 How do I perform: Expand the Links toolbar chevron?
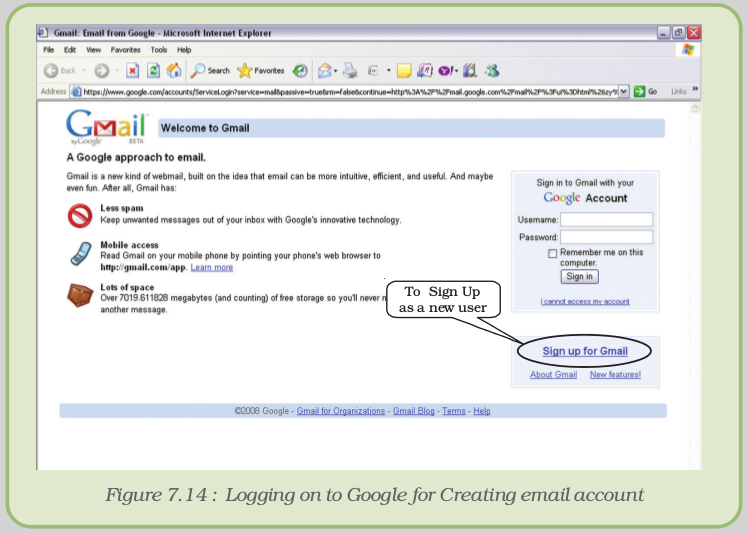tap(695, 89)
